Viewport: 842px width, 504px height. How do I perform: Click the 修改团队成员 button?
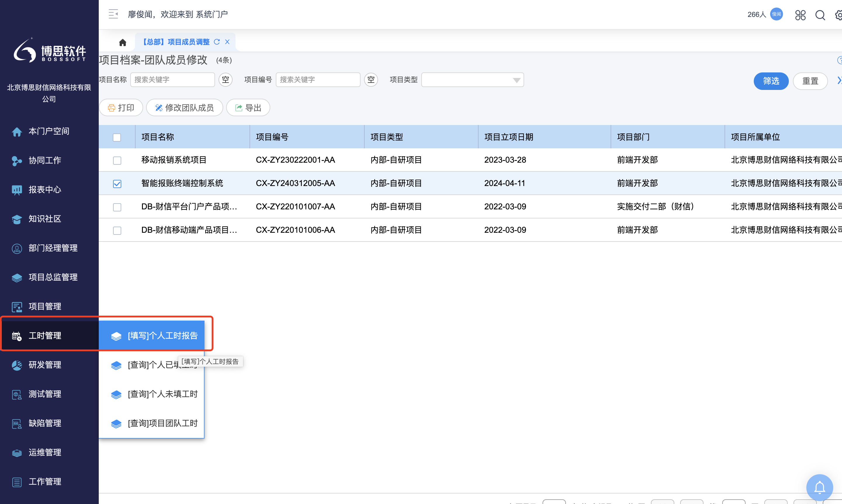[185, 108]
